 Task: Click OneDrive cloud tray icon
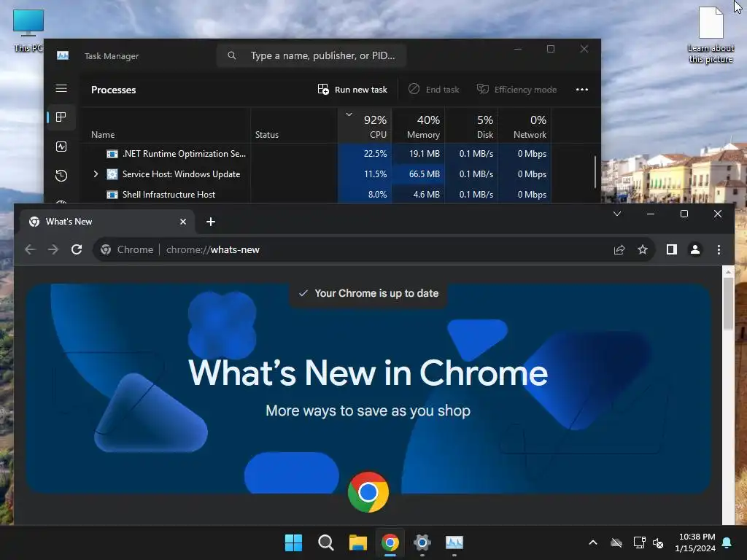coord(616,542)
